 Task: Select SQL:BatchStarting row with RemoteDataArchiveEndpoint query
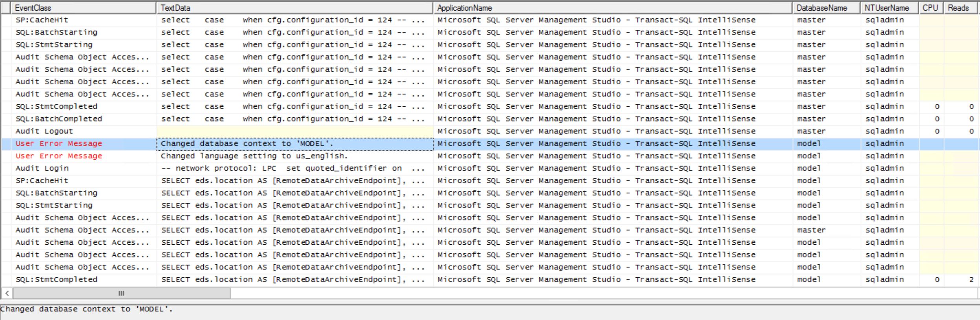[x=490, y=193]
